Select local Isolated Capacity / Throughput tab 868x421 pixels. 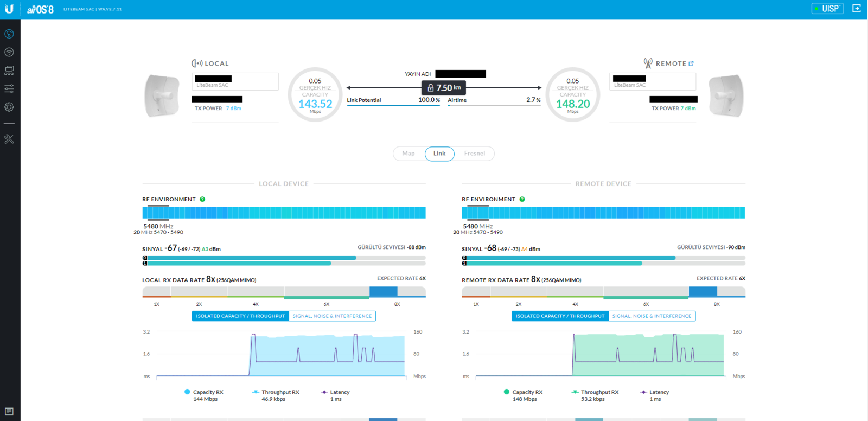click(x=240, y=316)
